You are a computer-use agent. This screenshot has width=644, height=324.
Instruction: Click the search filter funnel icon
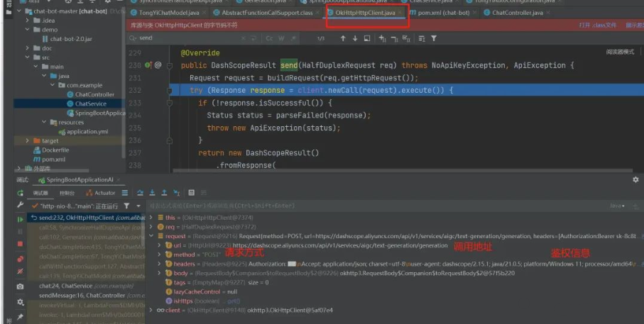coord(434,38)
